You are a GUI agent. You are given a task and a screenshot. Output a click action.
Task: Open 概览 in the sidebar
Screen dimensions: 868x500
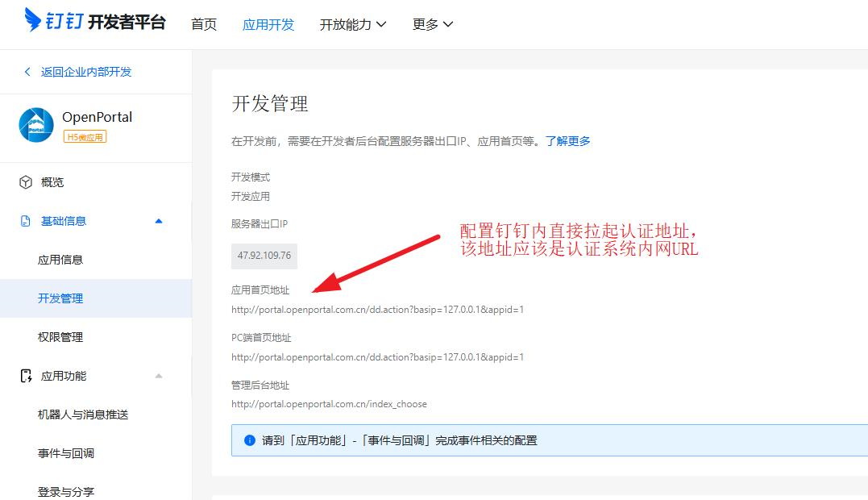(x=52, y=182)
